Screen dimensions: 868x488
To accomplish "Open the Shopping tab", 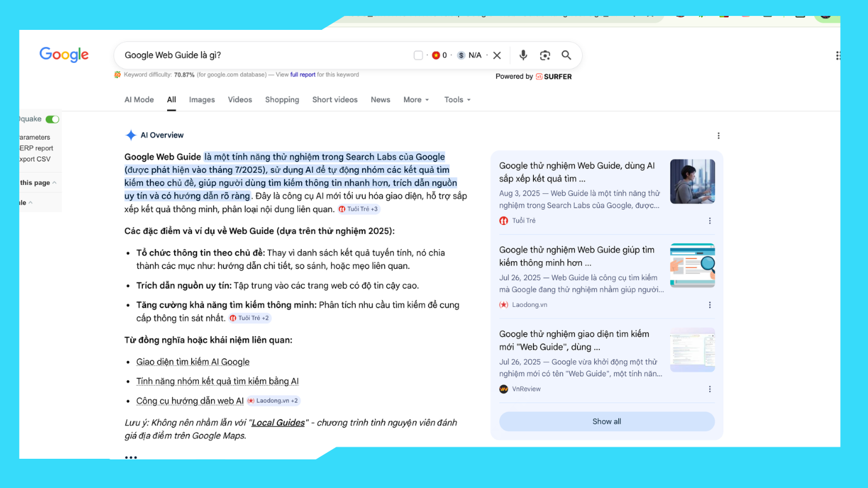I will (x=282, y=100).
